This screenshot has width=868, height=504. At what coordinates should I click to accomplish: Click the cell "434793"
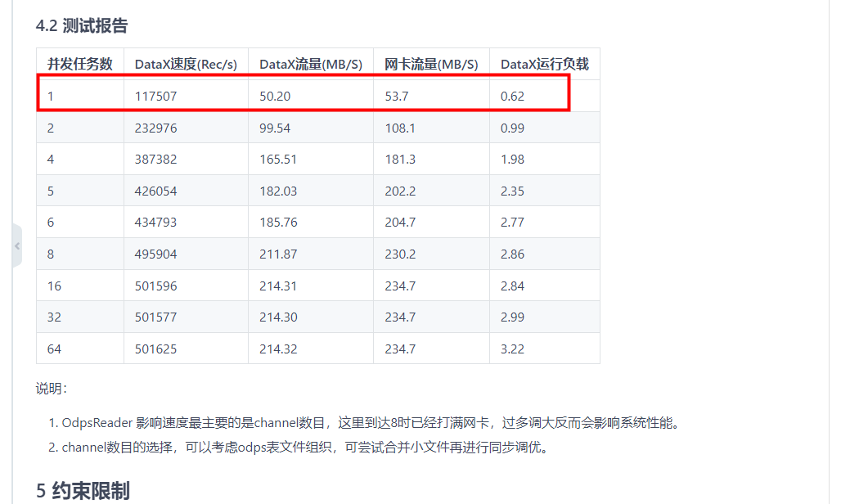coord(186,222)
